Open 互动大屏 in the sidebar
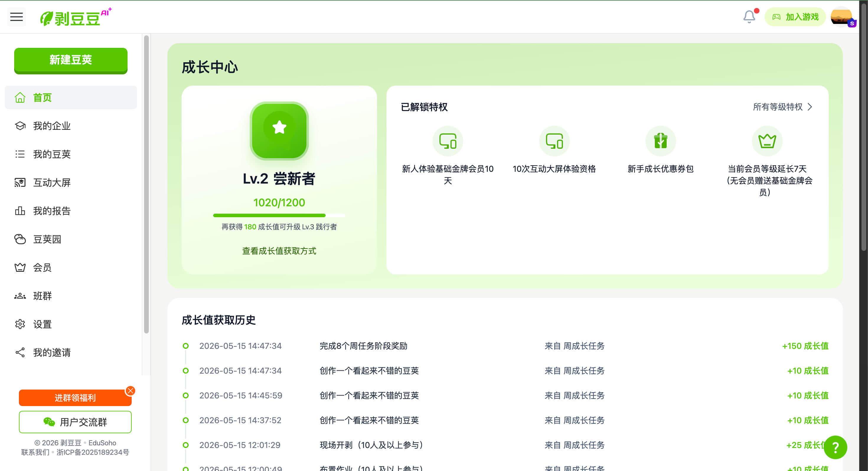Viewport: 868px width, 471px height. (71, 182)
